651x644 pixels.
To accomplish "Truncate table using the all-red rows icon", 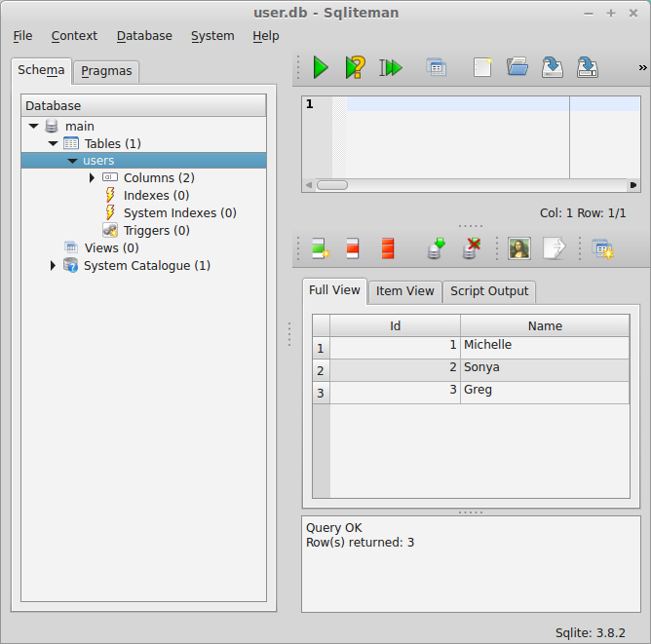I will (x=388, y=248).
